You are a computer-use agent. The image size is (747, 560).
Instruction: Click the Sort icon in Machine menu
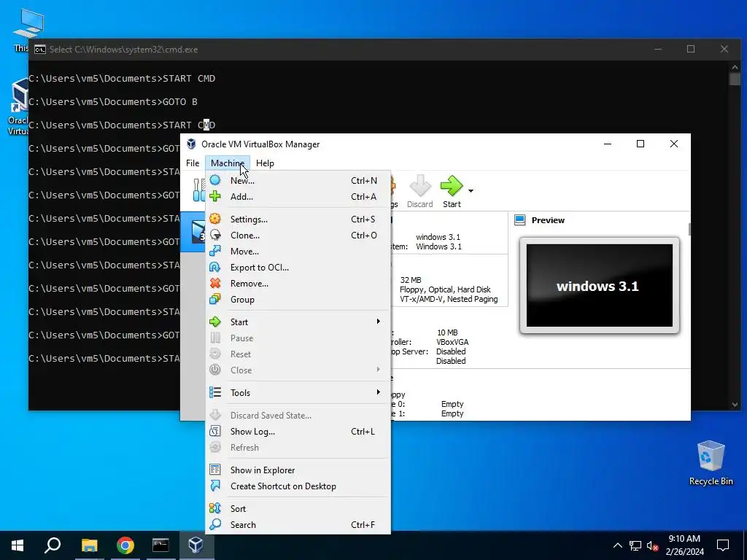(215, 508)
